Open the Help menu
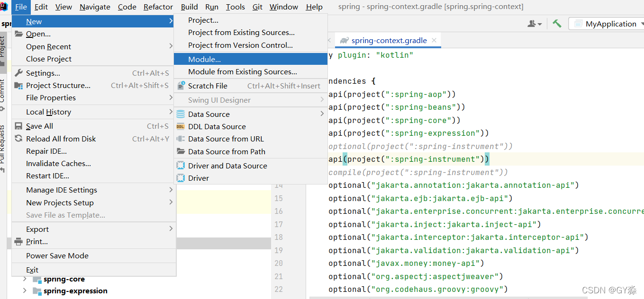Viewport: 644px width, 299px height. click(314, 7)
